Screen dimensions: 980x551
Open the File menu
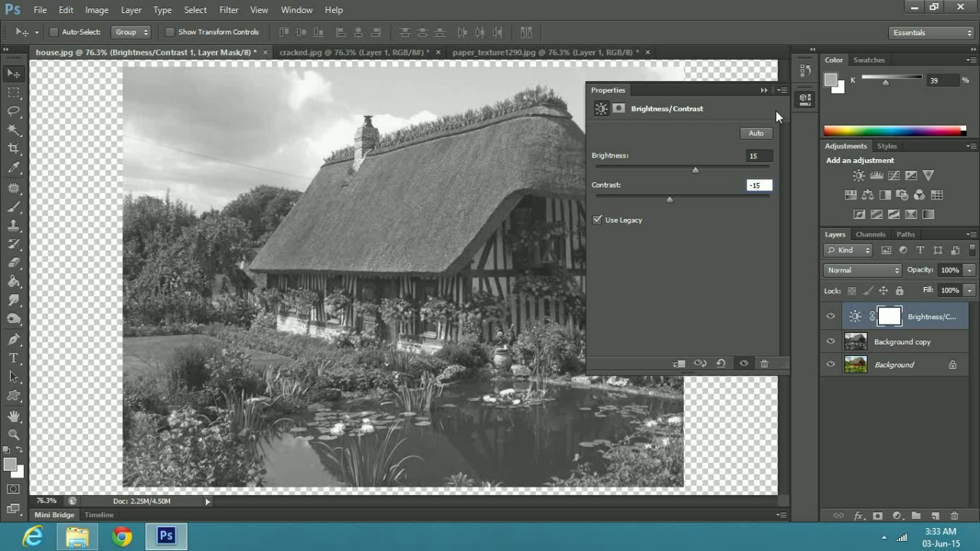[x=40, y=10]
